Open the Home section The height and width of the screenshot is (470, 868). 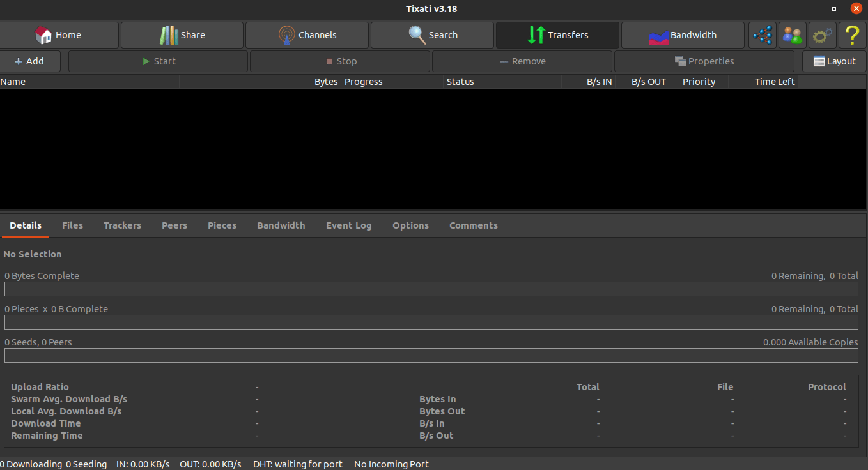pos(59,35)
